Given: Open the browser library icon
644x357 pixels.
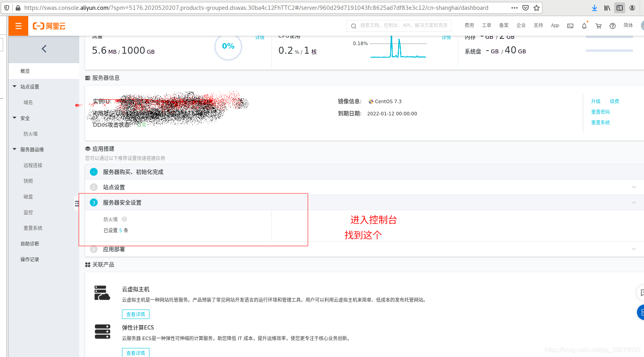Looking at the screenshot, I should [x=607, y=8].
